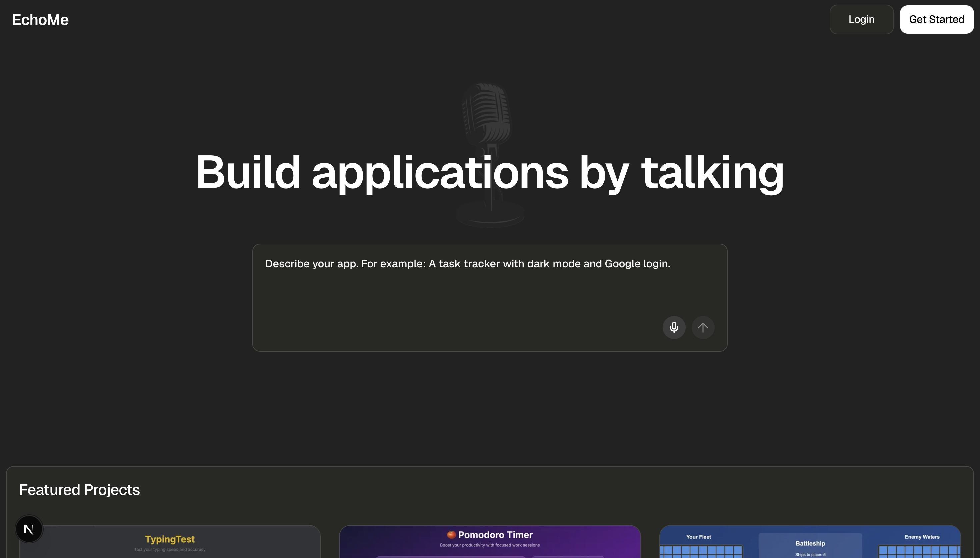The height and width of the screenshot is (558, 980).
Task: Click the tomato icon on Pomodoro card
Action: [x=451, y=535]
